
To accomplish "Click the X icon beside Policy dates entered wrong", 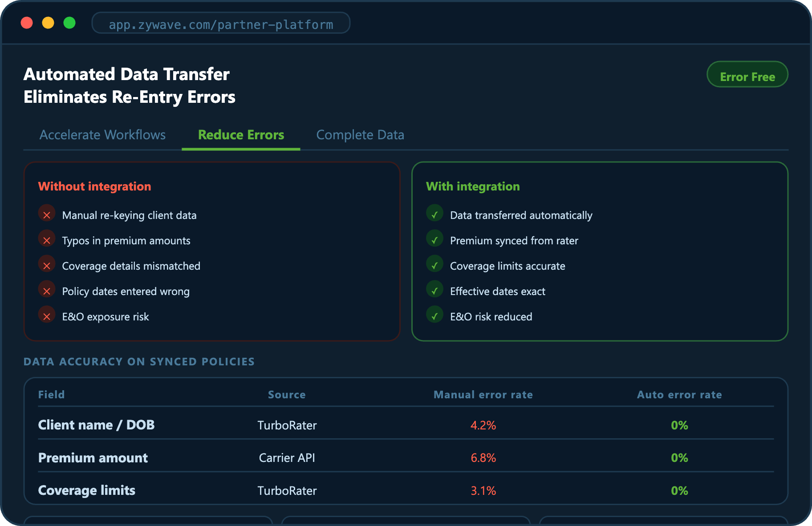I will pos(47,291).
